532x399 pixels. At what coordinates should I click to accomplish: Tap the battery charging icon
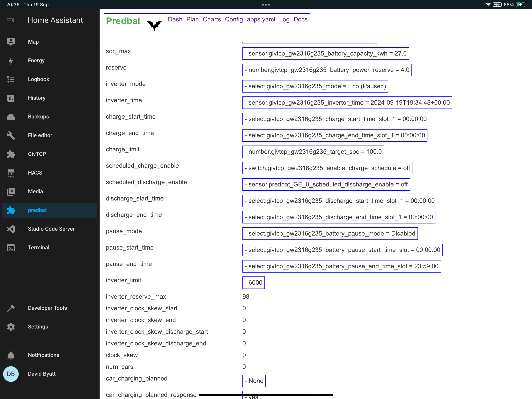(521, 4)
